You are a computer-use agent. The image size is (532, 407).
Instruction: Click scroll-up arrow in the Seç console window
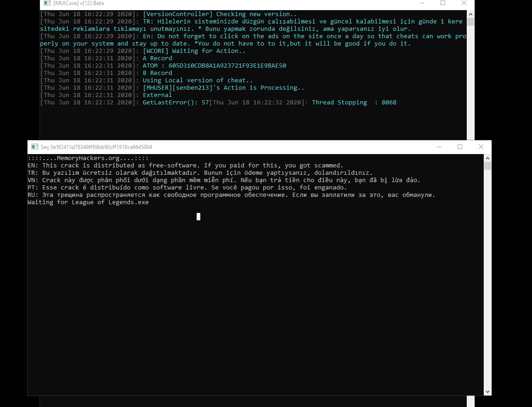[487, 158]
